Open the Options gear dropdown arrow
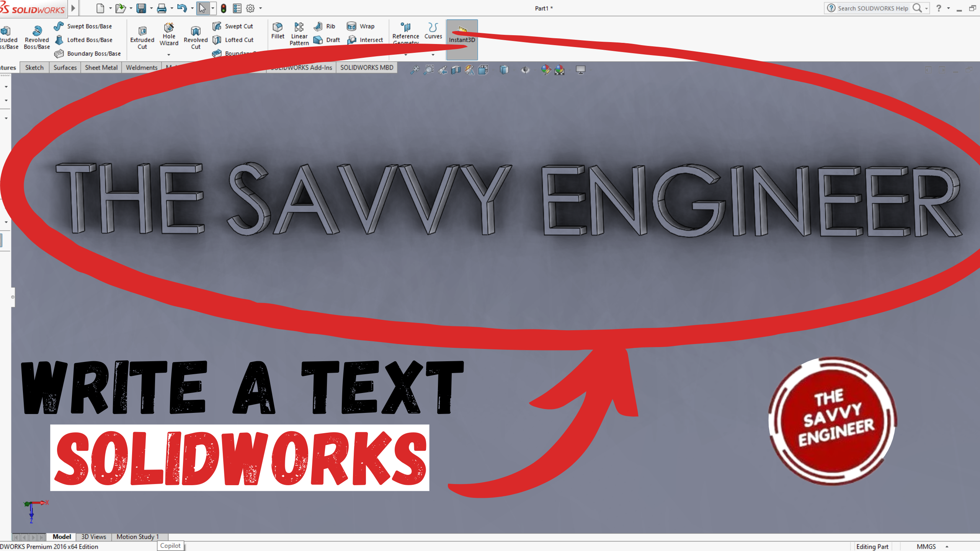 [261, 8]
